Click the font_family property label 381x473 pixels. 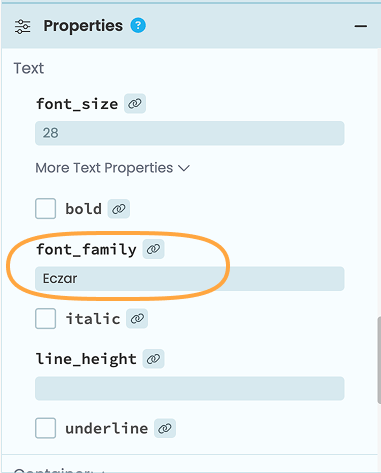(86, 249)
